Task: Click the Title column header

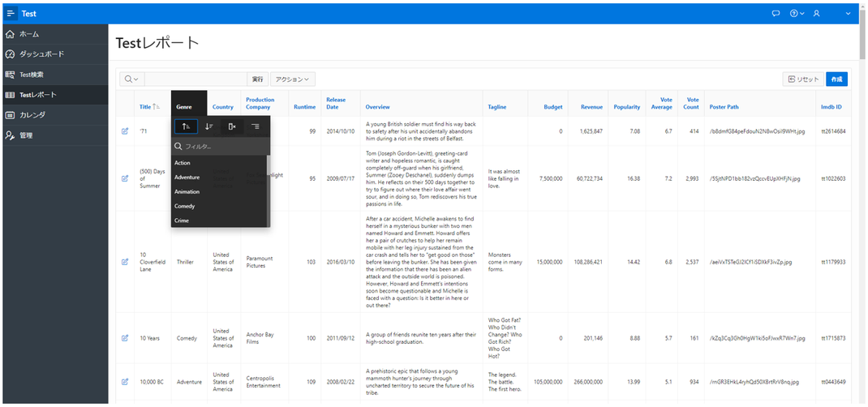Action: tap(146, 107)
